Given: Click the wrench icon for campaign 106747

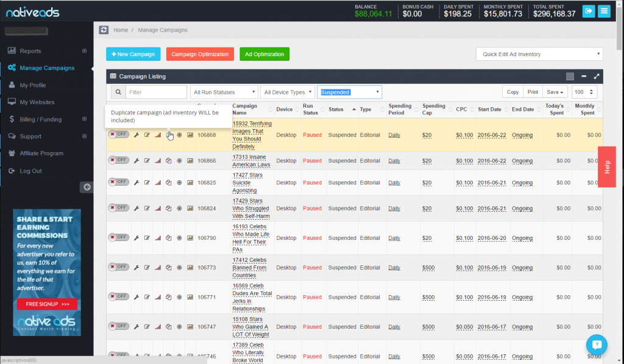Looking at the screenshot, I should pyautogui.click(x=136, y=327).
